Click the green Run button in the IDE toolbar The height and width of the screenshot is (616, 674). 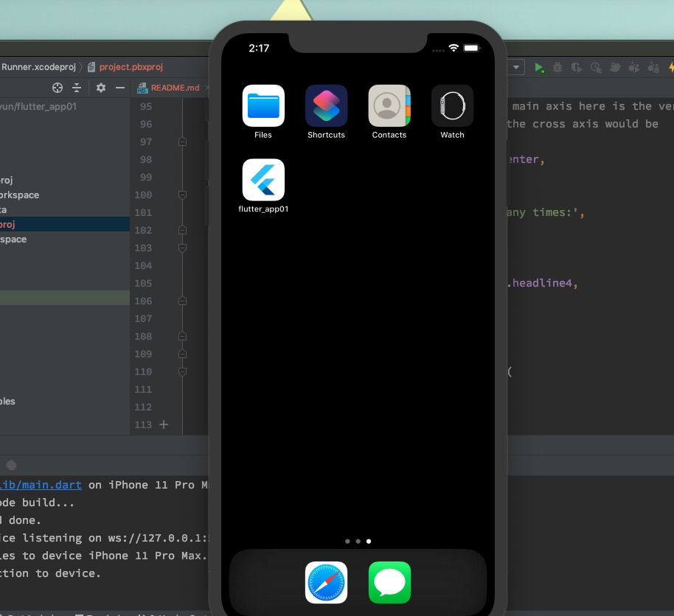pyautogui.click(x=538, y=68)
